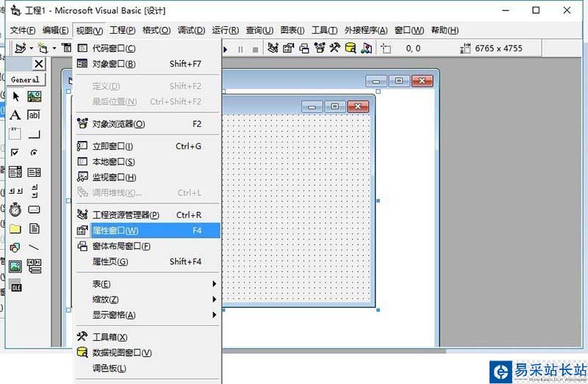Choose the CheckBox control in the toolbox
The image size is (588, 384).
[15, 153]
